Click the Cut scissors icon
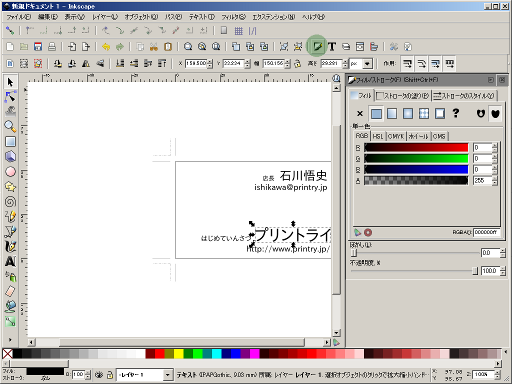The height and width of the screenshot is (384, 512). [x=154, y=47]
